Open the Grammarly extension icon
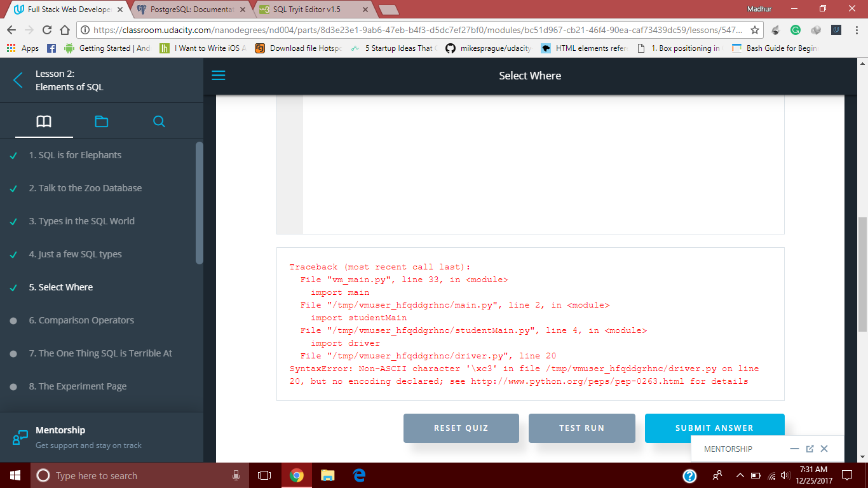 click(x=795, y=30)
